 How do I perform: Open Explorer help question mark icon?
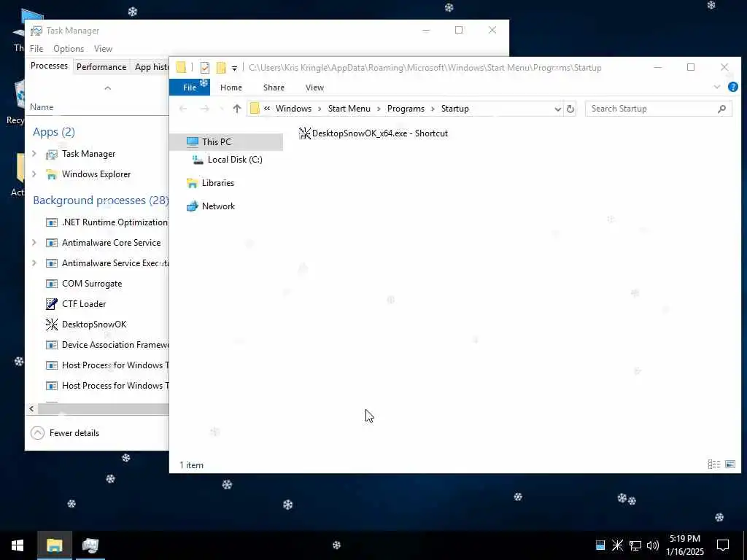[732, 87]
